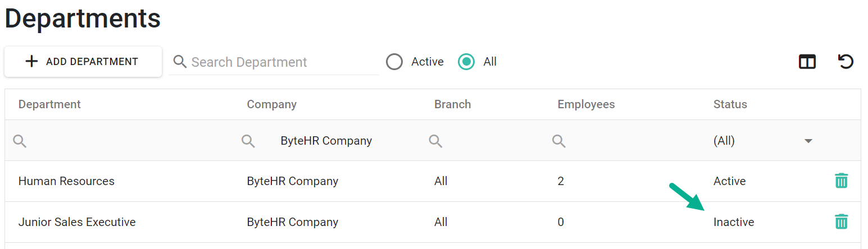Select the All radio button
The width and height of the screenshot is (868, 249).
(x=466, y=62)
